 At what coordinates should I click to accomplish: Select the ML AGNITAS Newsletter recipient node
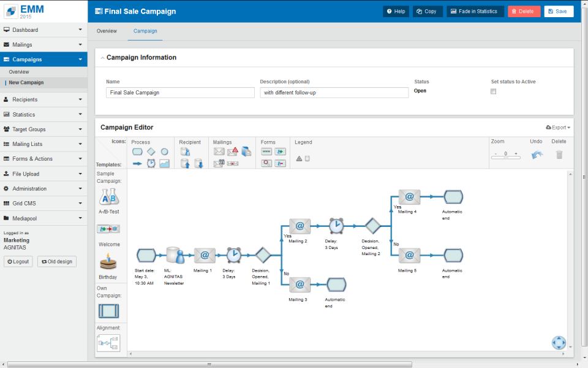(175, 255)
